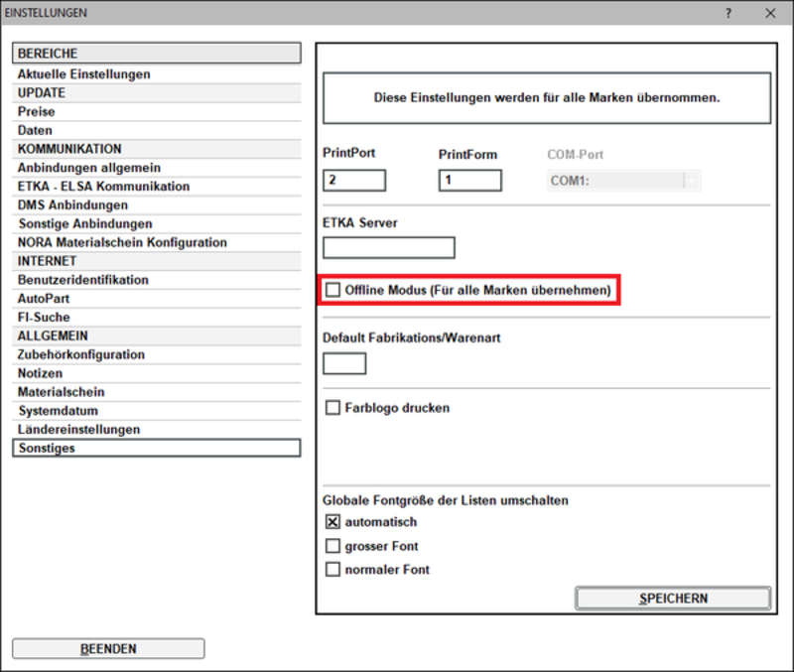Click the BEENDEN button
The image size is (794, 672).
point(108,649)
